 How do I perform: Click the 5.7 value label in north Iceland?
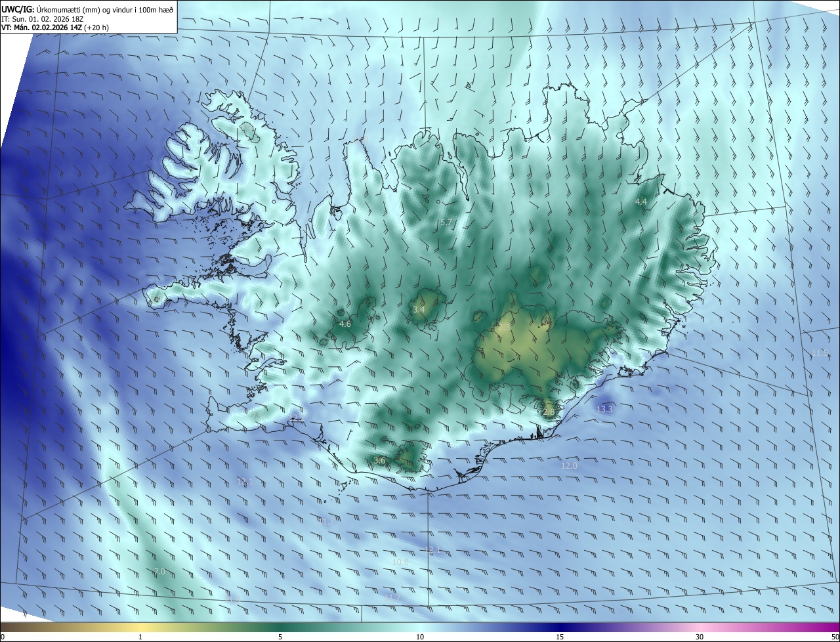446,223
